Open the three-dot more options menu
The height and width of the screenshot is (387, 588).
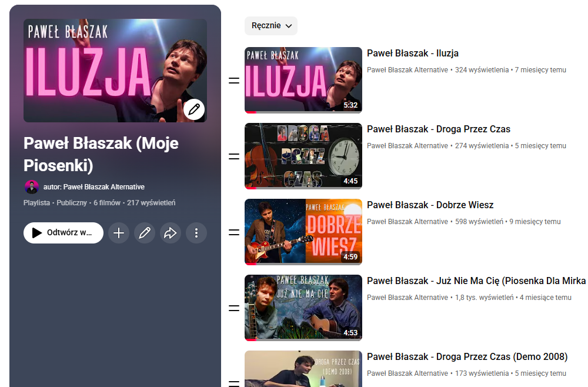pyautogui.click(x=196, y=233)
